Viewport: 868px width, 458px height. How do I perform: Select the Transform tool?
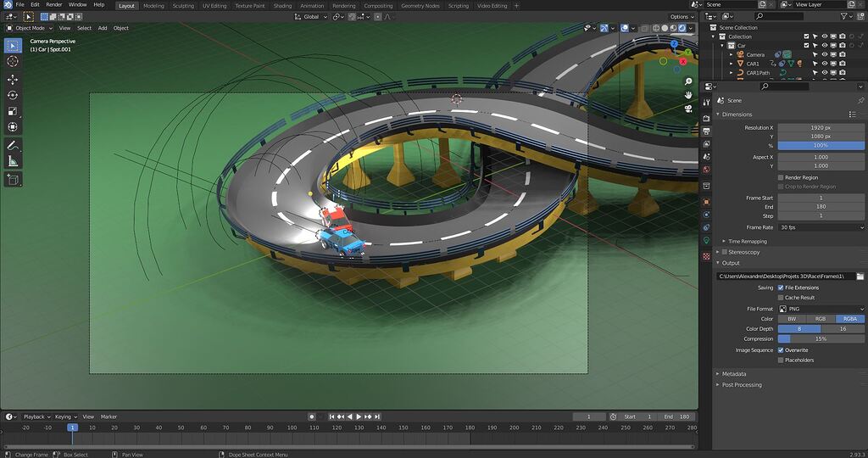click(x=13, y=127)
